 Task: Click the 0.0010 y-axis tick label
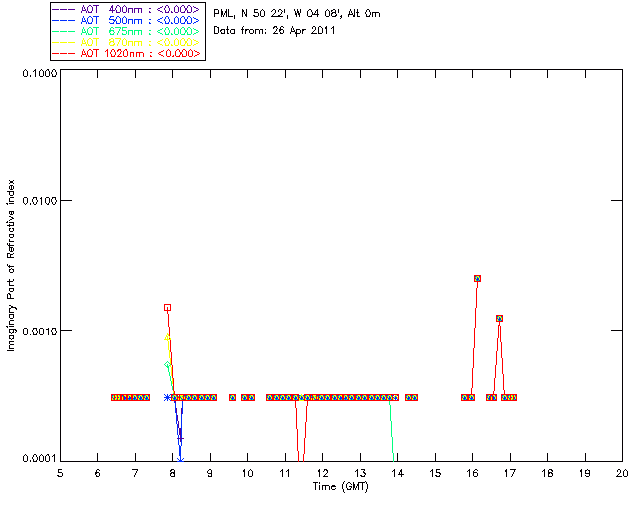40,331
